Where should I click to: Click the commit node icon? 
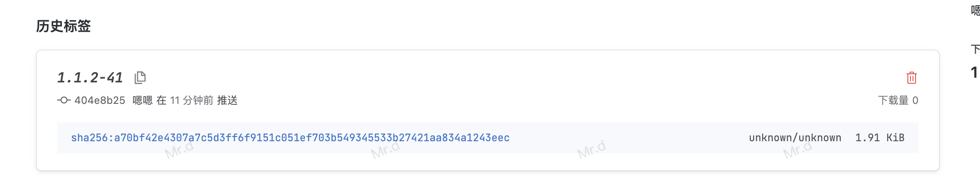point(64,100)
